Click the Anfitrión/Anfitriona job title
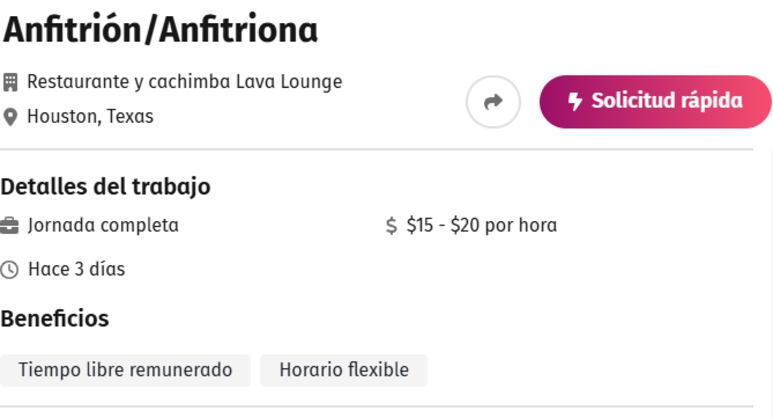Image resolution: width=773 pixels, height=418 pixels. 160,30
